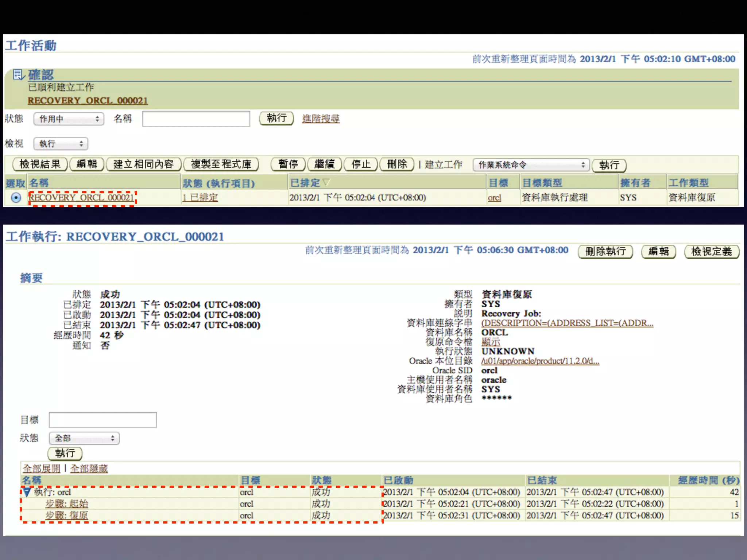Image resolution: width=747 pixels, height=560 pixels.
Task: Click the 檢視結果 button
Action: pos(40,164)
